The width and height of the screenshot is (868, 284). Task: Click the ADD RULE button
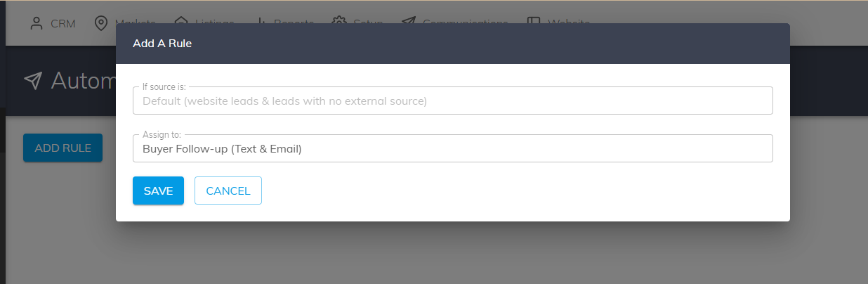tap(63, 148)
